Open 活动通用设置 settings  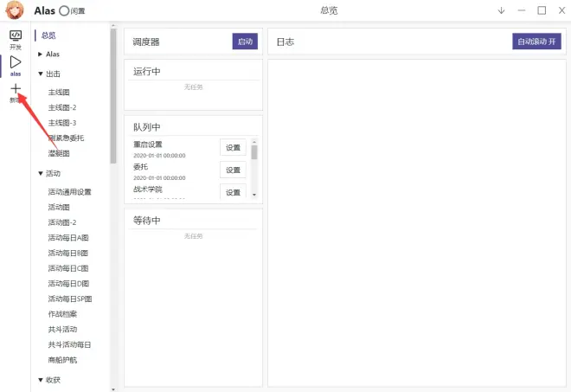[x=69, y=192]
